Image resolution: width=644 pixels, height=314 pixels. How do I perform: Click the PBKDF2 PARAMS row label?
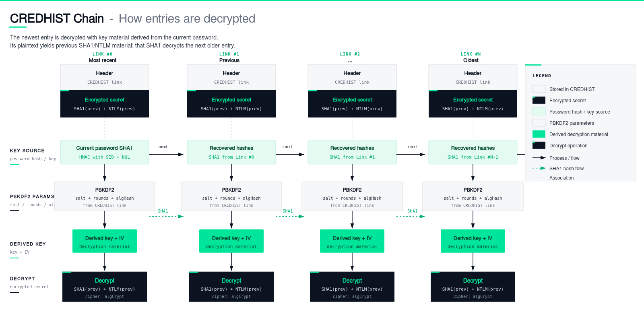pos(32,196)
